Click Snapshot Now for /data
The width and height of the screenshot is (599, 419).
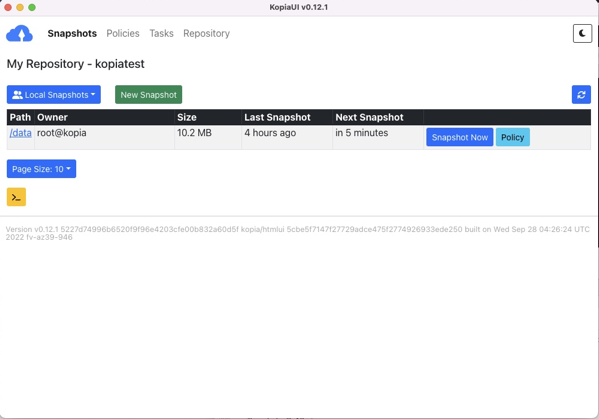click(460, 138)
